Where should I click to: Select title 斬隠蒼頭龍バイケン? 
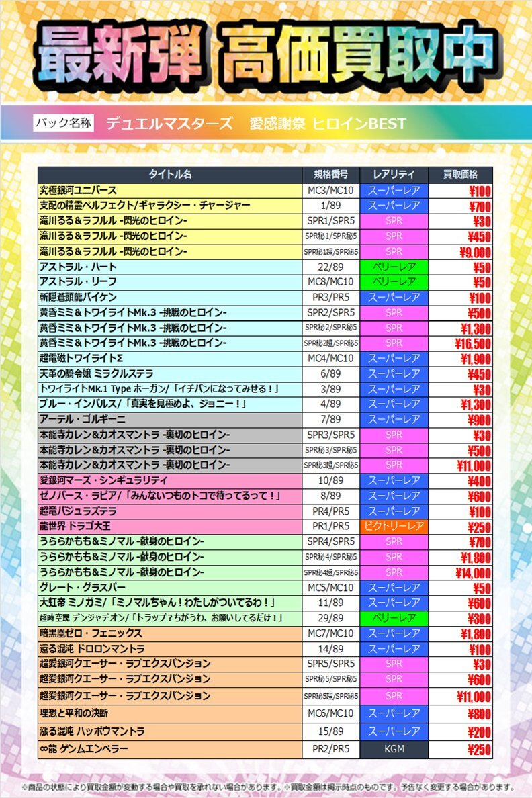pyautogui.click(x=79, y=297)
